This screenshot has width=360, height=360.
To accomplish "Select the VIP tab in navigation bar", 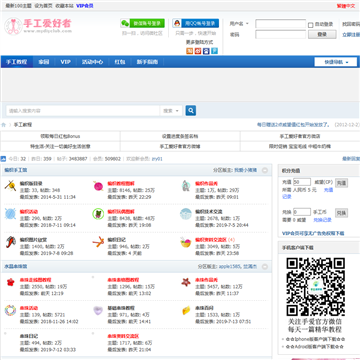I will pos(65,62).
